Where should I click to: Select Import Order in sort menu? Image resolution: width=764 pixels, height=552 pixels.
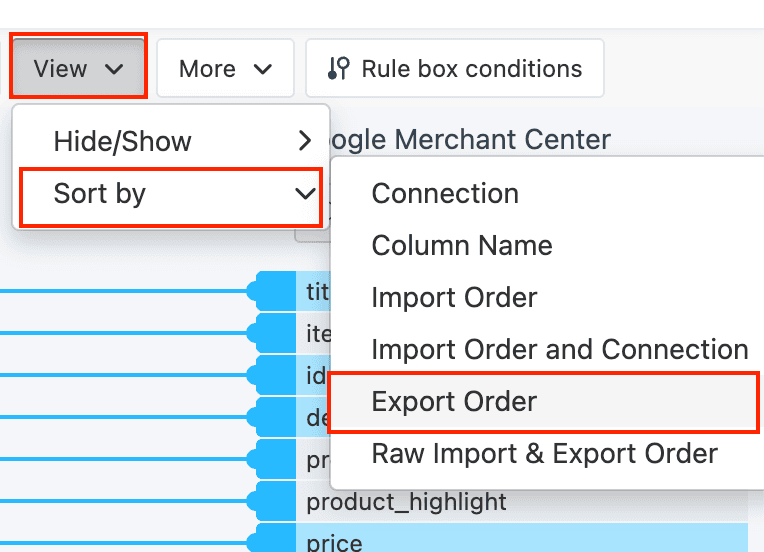[454, 298]
